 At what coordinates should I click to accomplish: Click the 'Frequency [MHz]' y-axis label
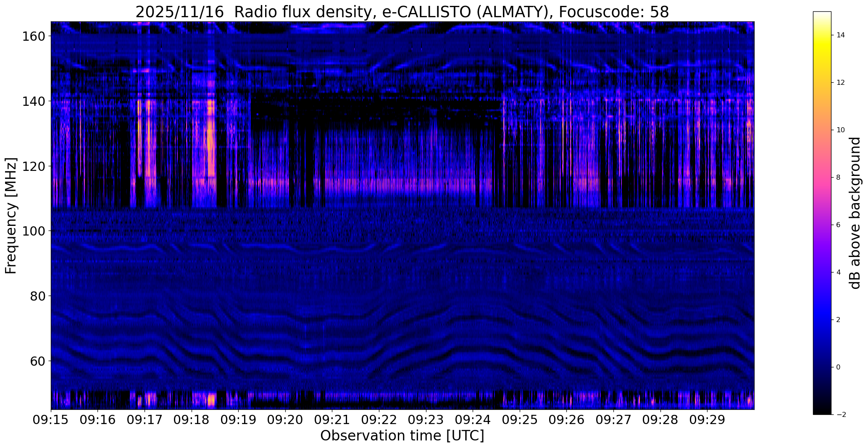coord(11,216)
